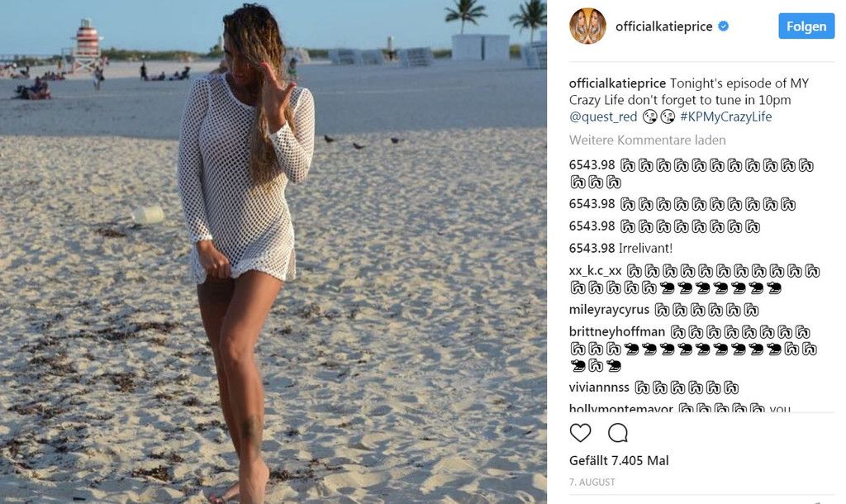Open the brittneyhoffman commenter profile
This screenshot has width=846, height=504.
[616, 332]
